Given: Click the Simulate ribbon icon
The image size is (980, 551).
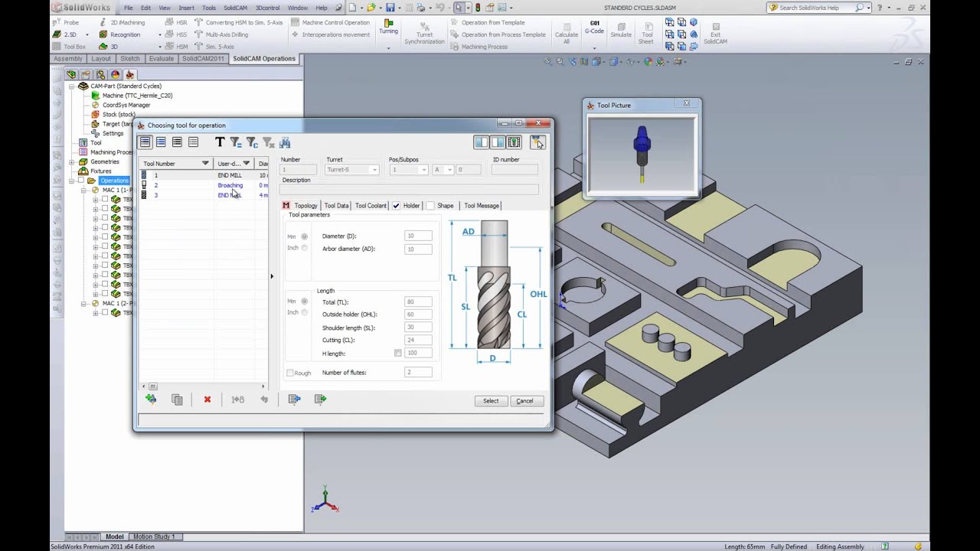Looking at the screenshot, I should tap(621, 31).
